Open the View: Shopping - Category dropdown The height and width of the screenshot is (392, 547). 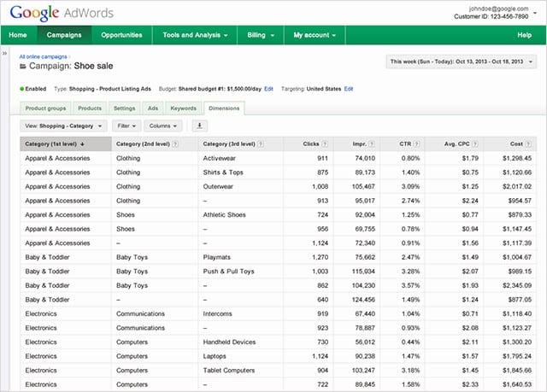coord(63,126)
